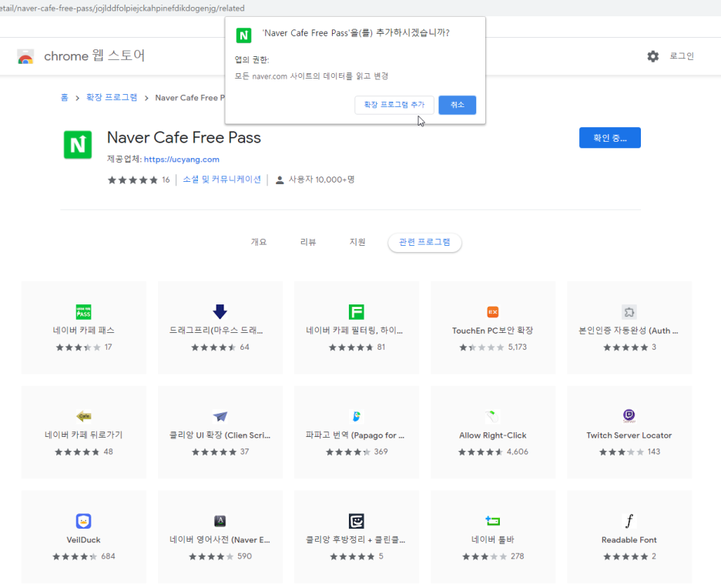
Task: Click the 파파고 번역 parrot icon
Action: (357, 416)
